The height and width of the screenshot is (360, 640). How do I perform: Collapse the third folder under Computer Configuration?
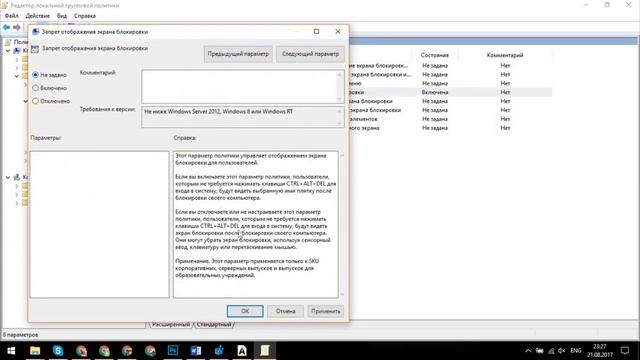click(17, 76)
